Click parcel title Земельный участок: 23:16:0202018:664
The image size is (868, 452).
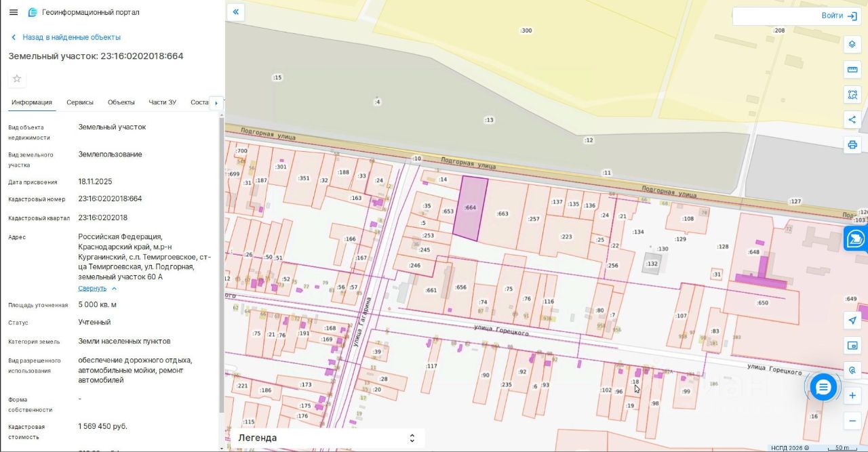click(96, 56)
